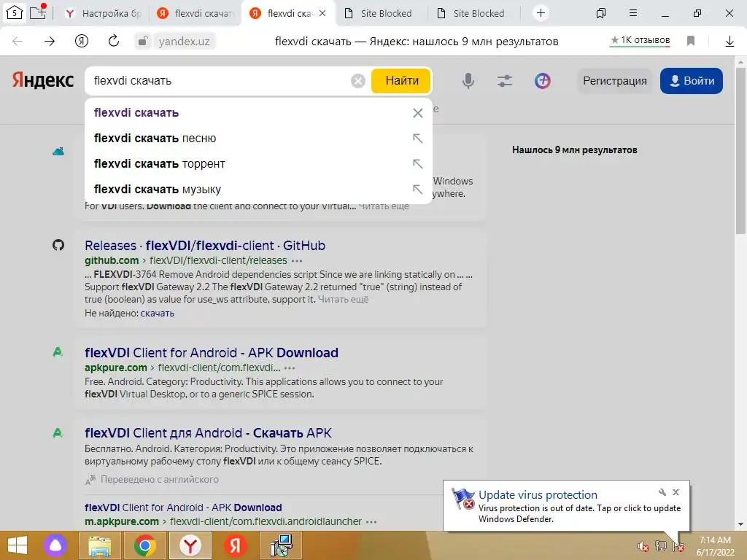This screenshot has height=560, width=747.
Task: Open the '1К отзывов' site reviews link
Action: (640, 41)
